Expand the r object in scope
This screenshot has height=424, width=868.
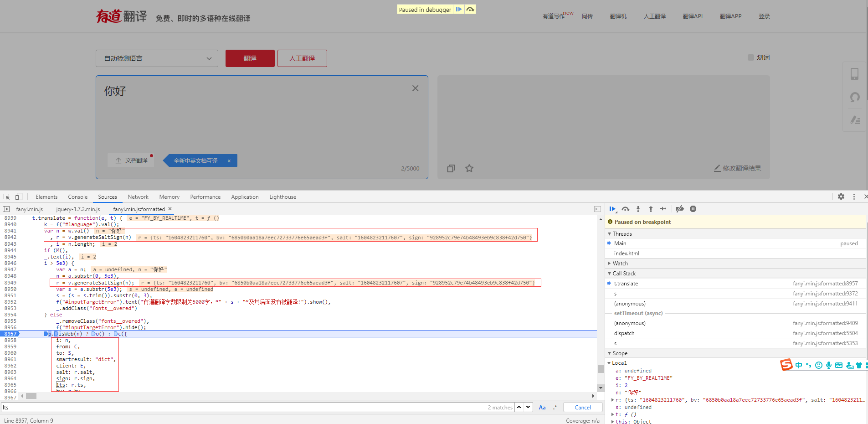(612, 400)
